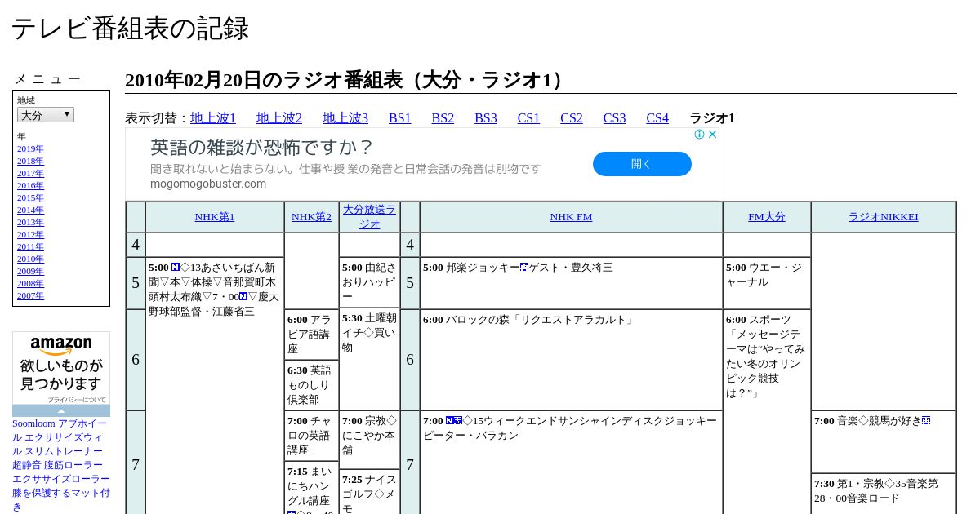Switch view to 地上波1

(213, 118)
